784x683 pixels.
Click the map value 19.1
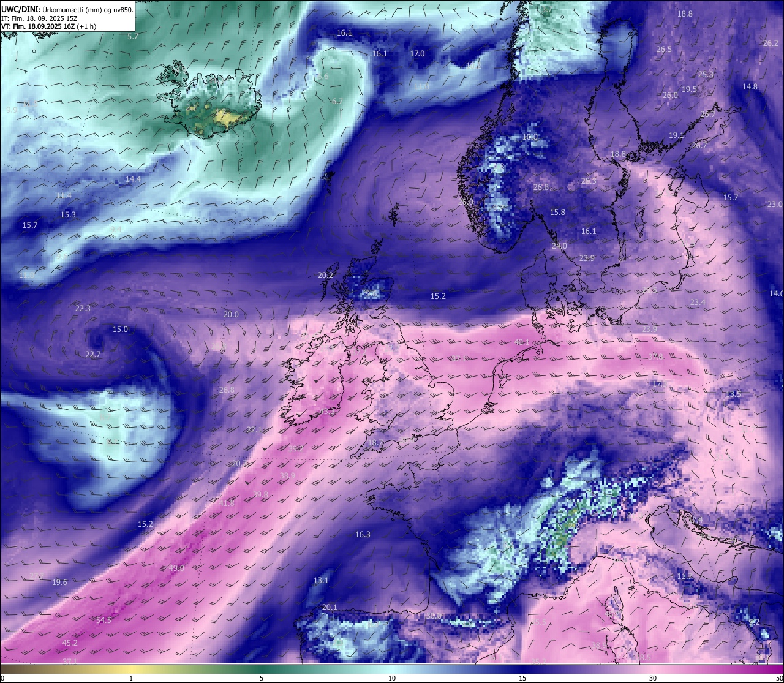[676, 135]
